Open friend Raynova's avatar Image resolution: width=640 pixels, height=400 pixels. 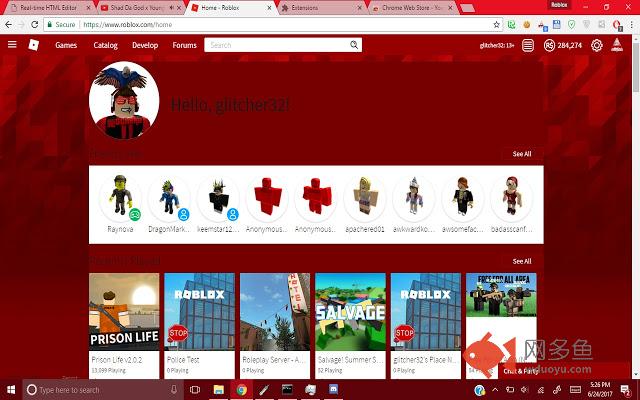tap(120, 198)
